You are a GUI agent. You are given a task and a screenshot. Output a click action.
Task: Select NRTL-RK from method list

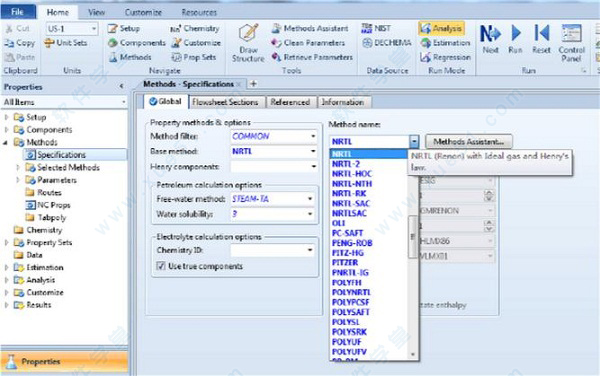(349, 194)
